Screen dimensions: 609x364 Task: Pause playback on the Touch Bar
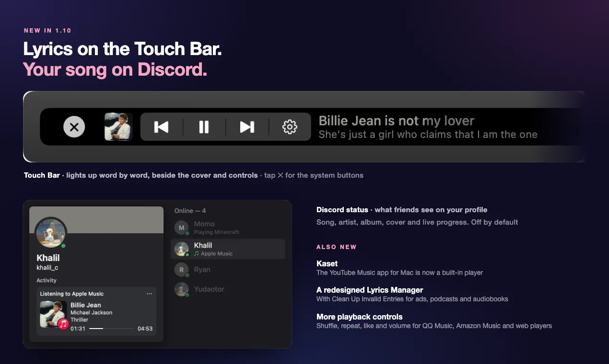pyautogui.click(x=204, y=127)
